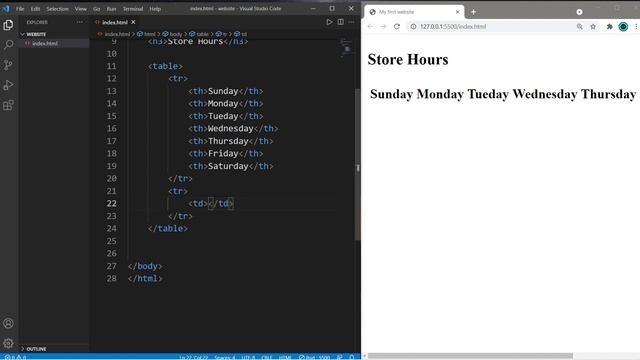The image size is (640, 360).
Task: Change indentation via Spaces: 4 status
Action: [224, 358]
